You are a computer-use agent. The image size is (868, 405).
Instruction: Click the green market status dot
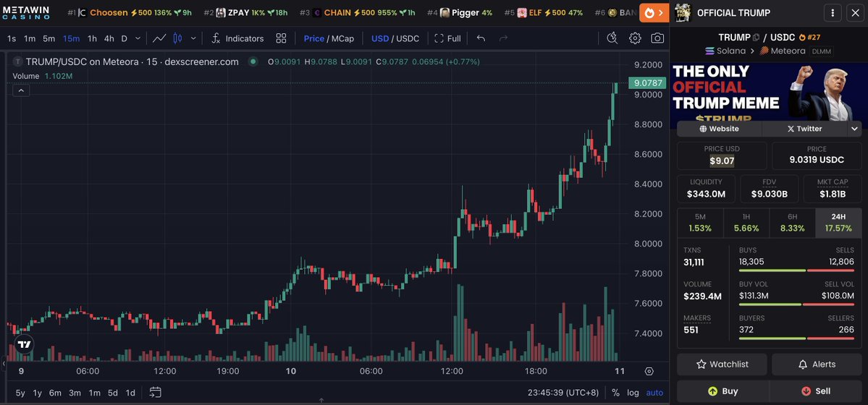[x=253, y=61]
